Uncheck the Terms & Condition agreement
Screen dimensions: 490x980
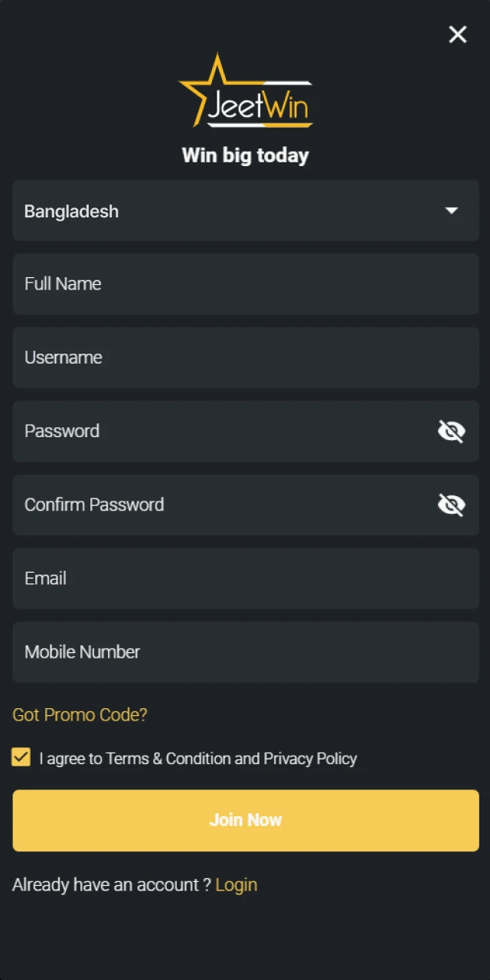click(x=21, y=757)
